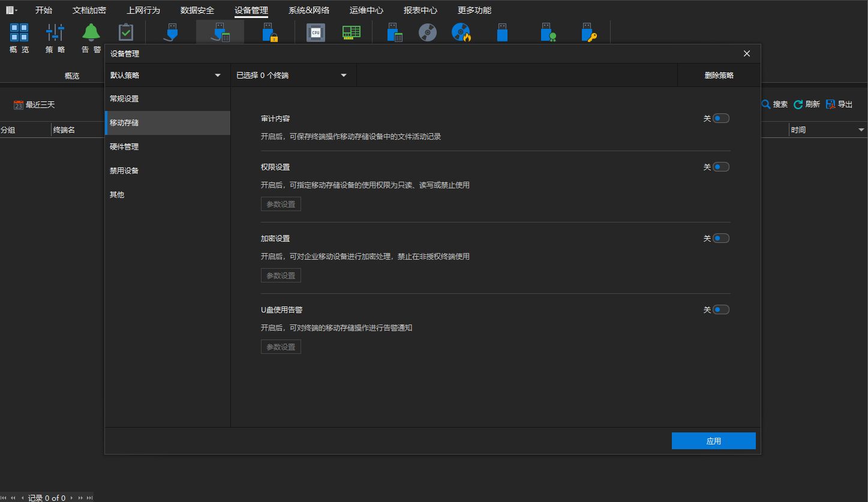Open the 更多功能 menu tab
This screenshot has width=868, height=502.
[x=474, y=10]
